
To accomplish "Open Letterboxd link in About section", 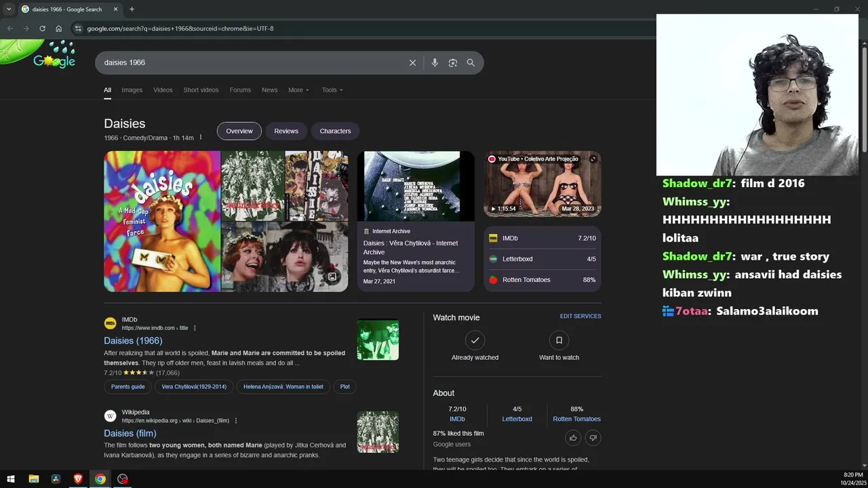I will tap(517, 419).
